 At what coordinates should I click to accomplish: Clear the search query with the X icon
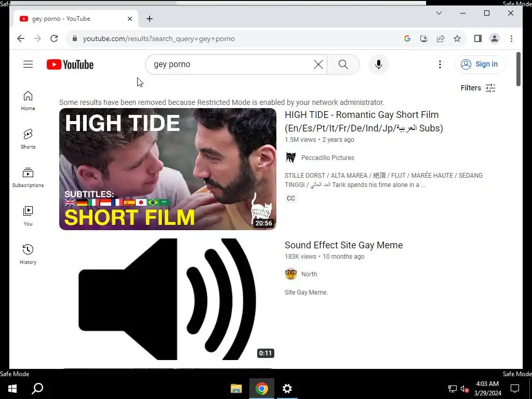pos(318,64)
